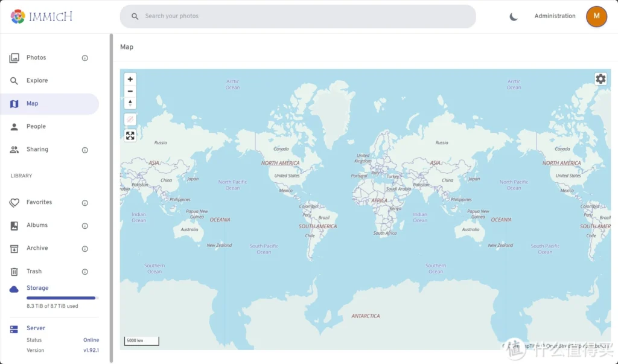
Task: Click the info icon beside Archive
Action: [85, 249]
